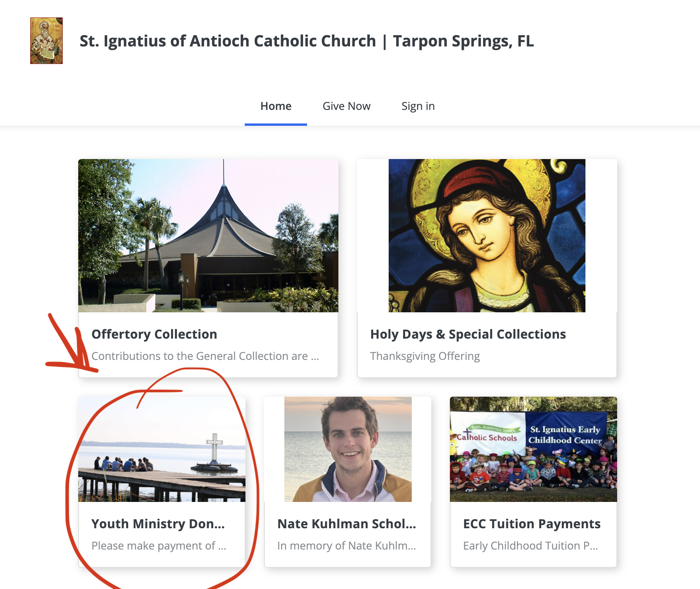Switch to the Give Now tab
The height and width of the screenshot is (589, 700).
point(347,106)
